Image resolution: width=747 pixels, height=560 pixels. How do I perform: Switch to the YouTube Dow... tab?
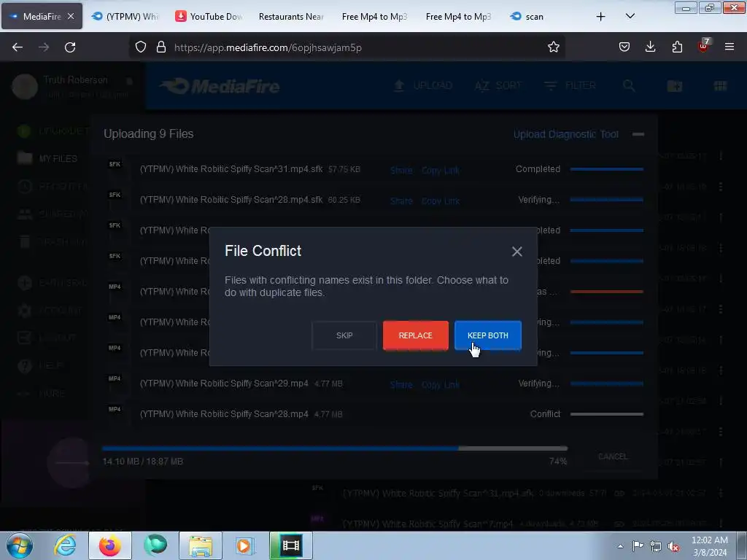coord(209,17)
